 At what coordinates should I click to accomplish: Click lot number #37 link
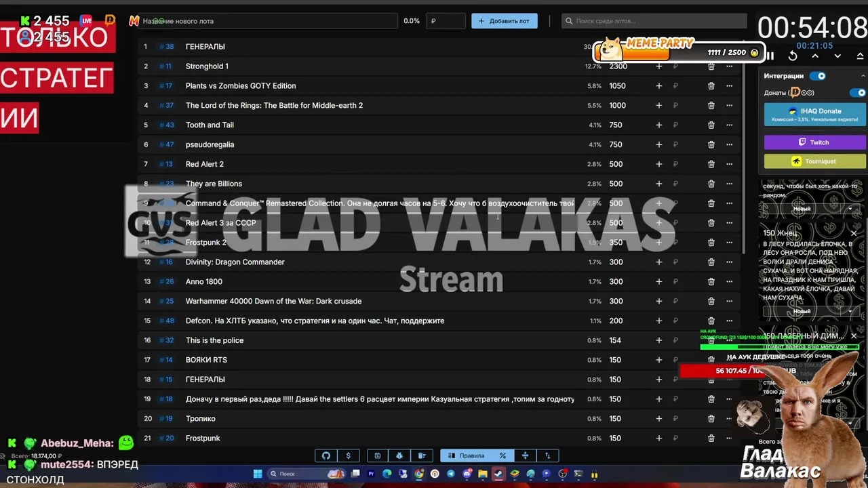[x=166, y=105]
